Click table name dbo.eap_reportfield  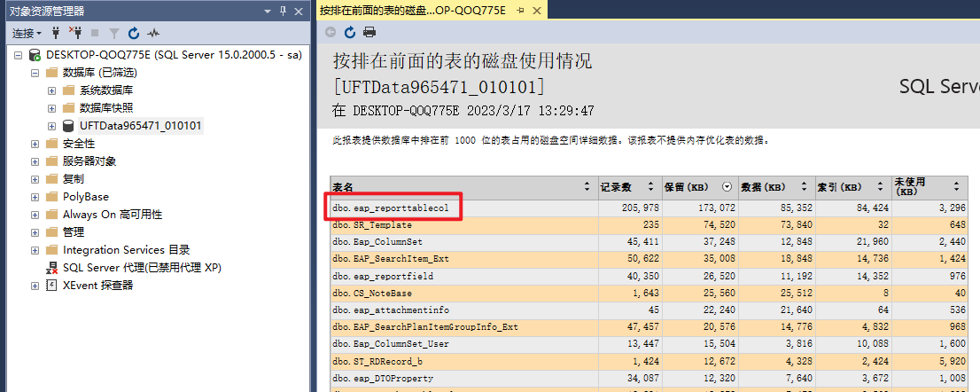(383, 277)
